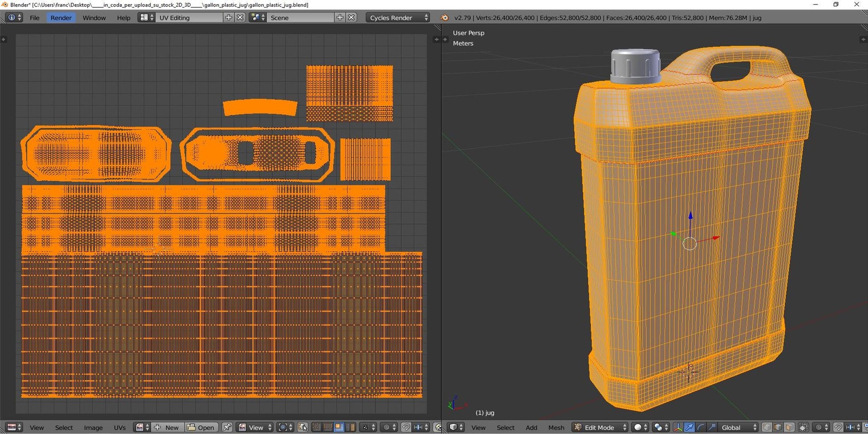The width and height of the screenshot is (868, 434).
Task: Switch to vertex select mode in 3D view
Action: (x=767, y=427)
